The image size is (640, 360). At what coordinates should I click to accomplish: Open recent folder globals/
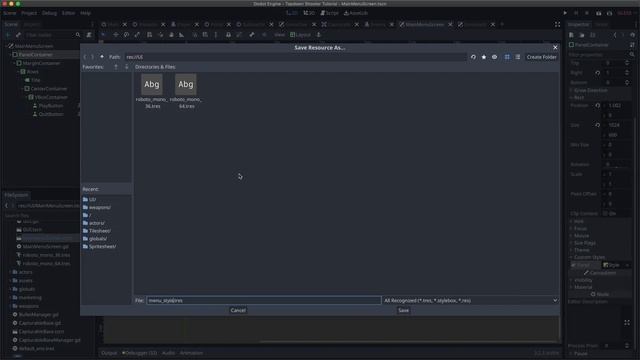95,239
